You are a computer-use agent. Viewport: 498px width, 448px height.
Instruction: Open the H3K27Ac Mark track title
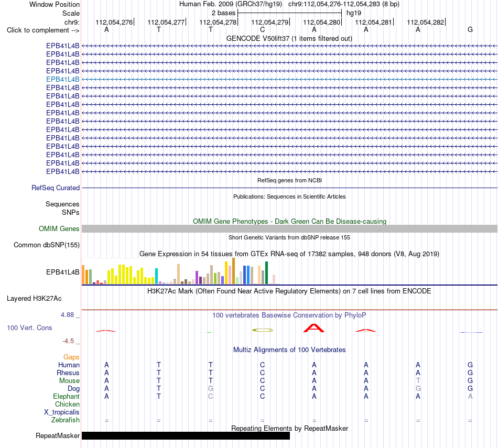[x=289, y=291]
